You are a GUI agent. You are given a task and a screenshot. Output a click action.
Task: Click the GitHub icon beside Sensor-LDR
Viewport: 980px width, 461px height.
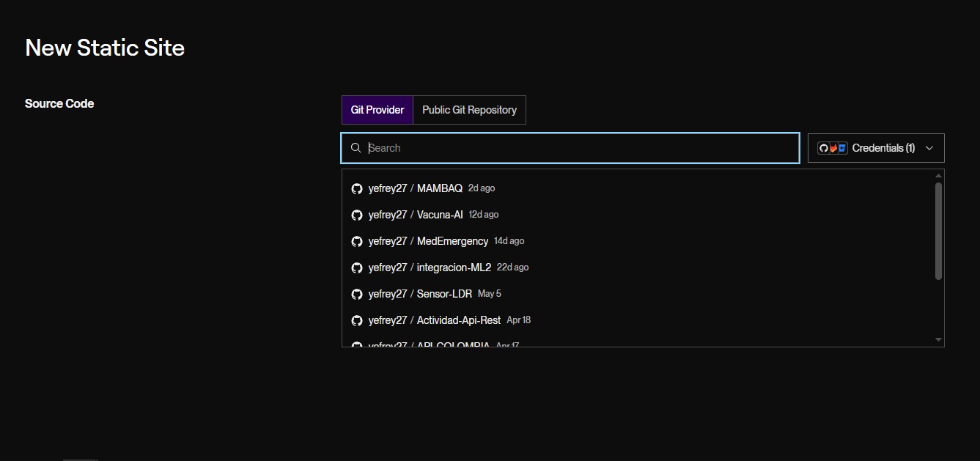pyautogui.click(x=357, y=294)
